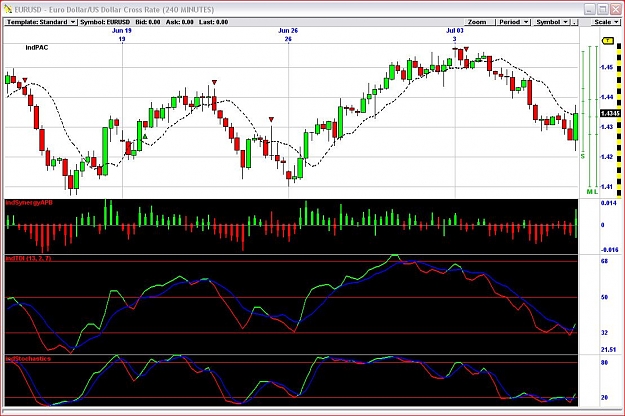Click the S range bar label
625x416 pixels.
pos(583,156)
